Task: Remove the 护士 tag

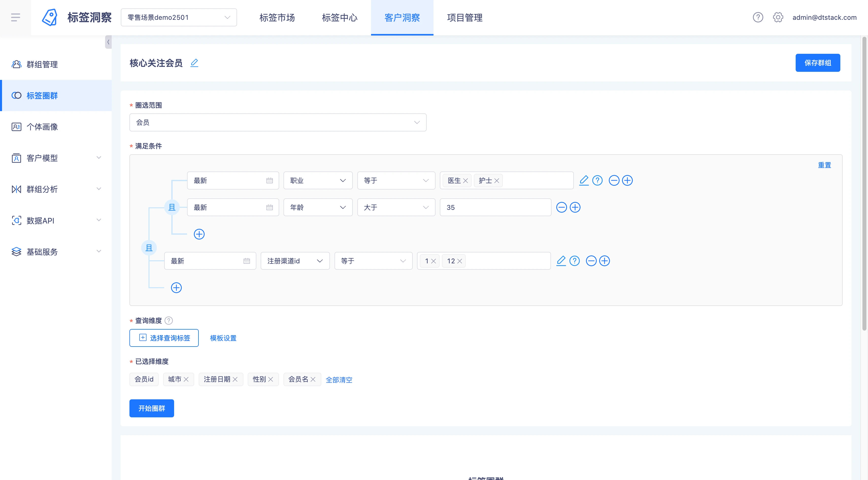Action: point(497,181)
